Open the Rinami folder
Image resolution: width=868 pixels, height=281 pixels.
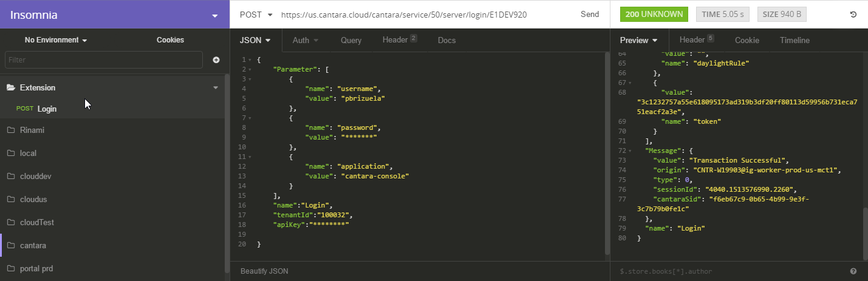(32, 130)
